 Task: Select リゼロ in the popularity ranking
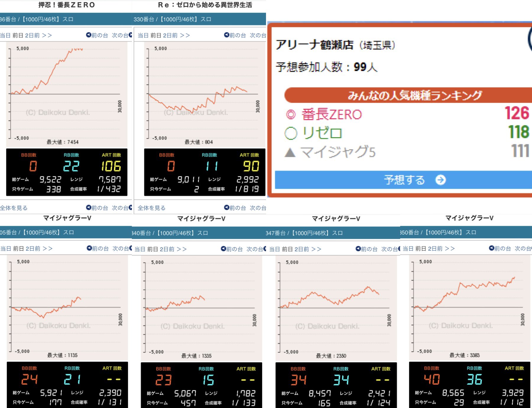click(322, 133)
